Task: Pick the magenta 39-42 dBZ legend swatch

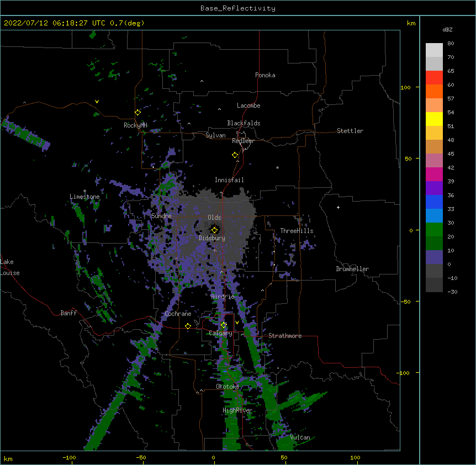Action: point(434,174)
